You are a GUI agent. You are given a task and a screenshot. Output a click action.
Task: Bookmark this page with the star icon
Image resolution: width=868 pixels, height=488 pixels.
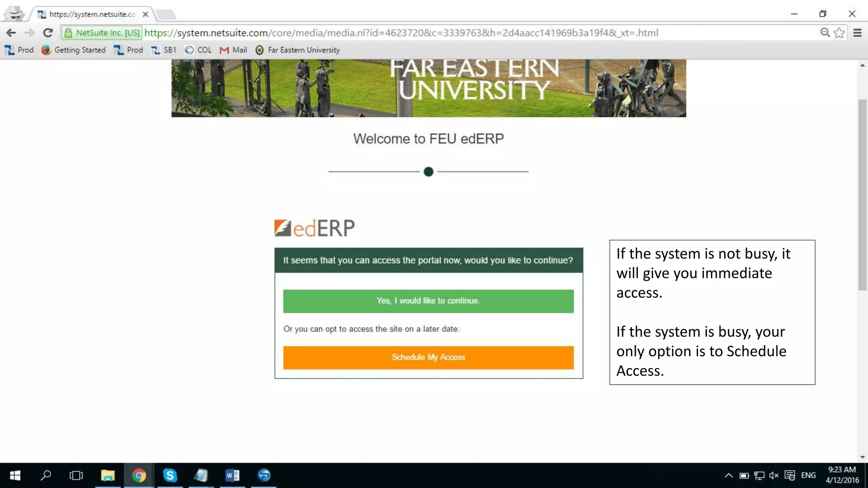(839, 33)
